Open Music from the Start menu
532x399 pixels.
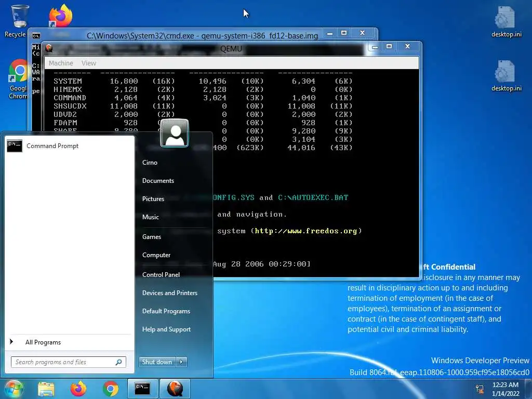point(150,217)
